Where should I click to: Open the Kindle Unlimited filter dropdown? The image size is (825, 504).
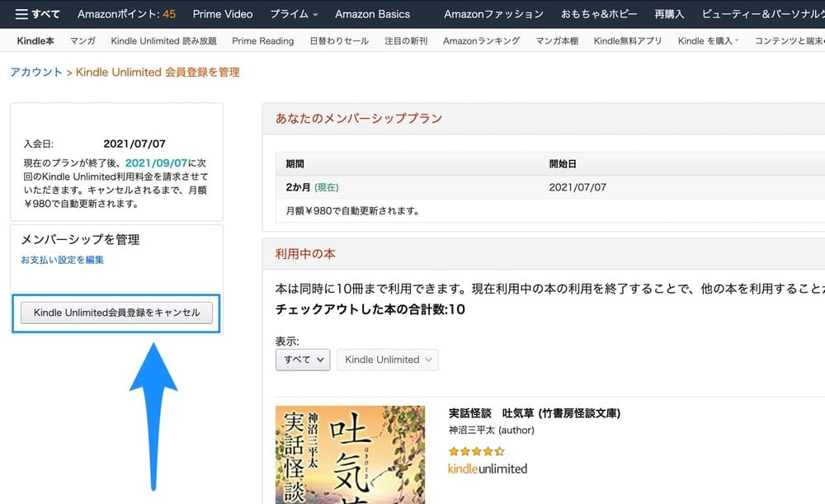click(387, 360)
